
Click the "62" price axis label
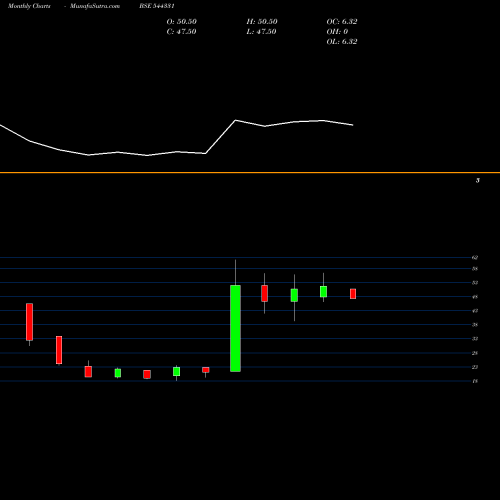coord(475,257)
